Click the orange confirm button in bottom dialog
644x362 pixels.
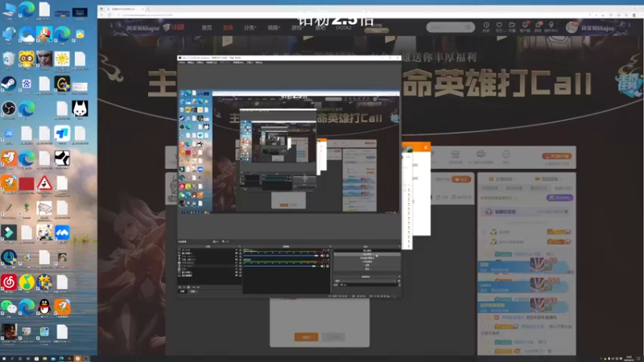306,337
